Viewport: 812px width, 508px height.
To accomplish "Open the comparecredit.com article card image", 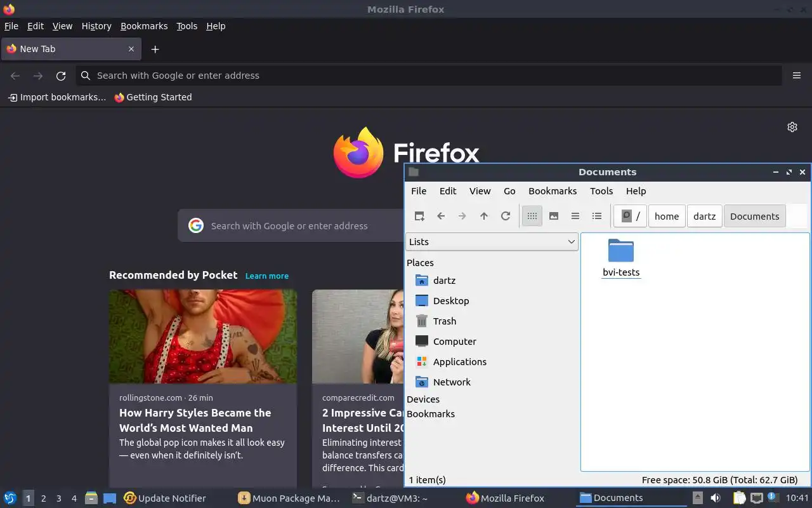I will coord(358,337).
